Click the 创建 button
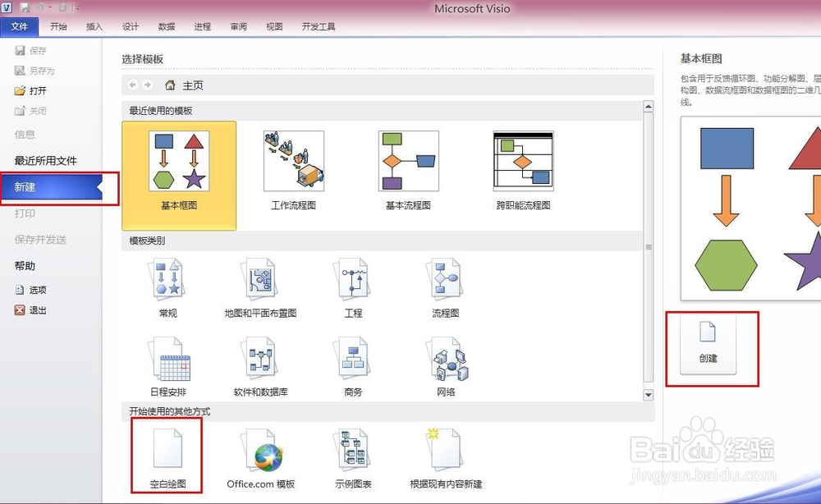 [708, 344]
